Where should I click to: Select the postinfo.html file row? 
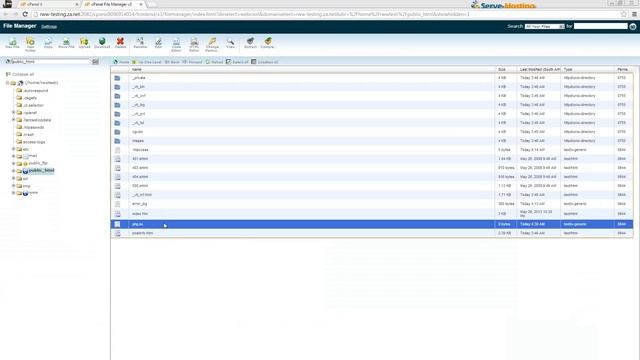371,233
